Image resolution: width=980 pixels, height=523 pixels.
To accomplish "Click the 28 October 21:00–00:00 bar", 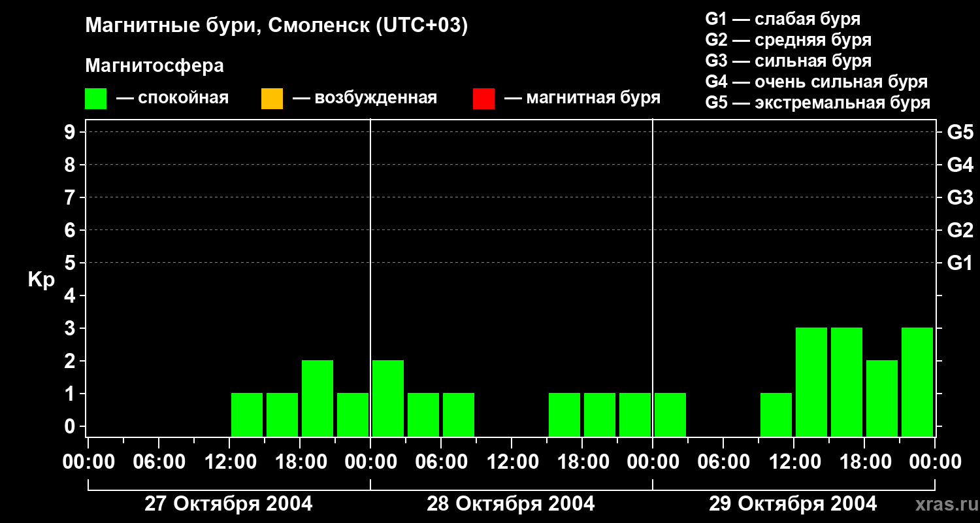I will click(635, 415).
